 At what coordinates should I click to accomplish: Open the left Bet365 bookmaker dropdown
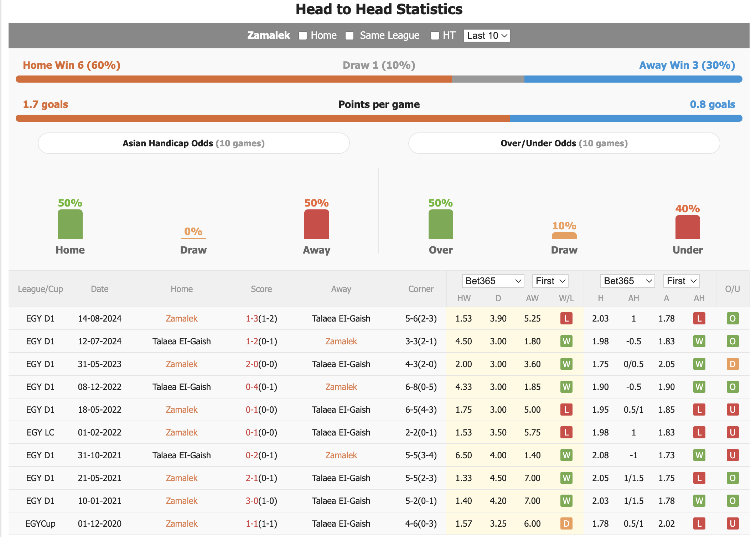tap(493, 281)
